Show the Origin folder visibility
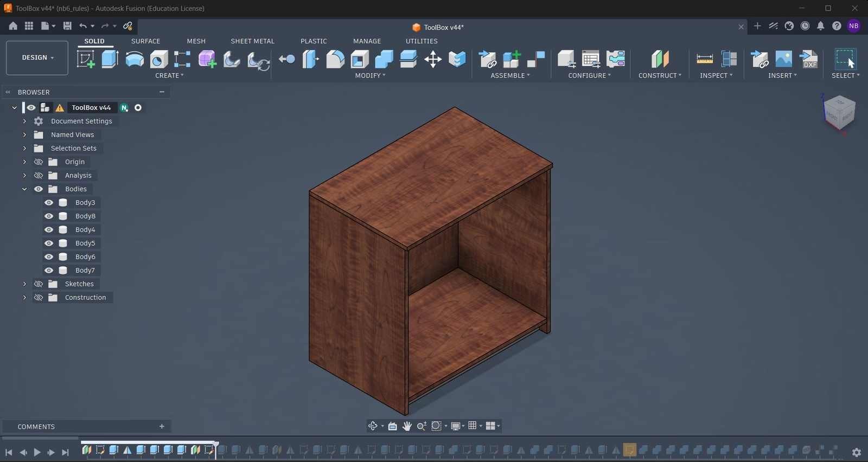Image resolution: width=868 pixels, height=462 pixels. [x=39, y=162]
